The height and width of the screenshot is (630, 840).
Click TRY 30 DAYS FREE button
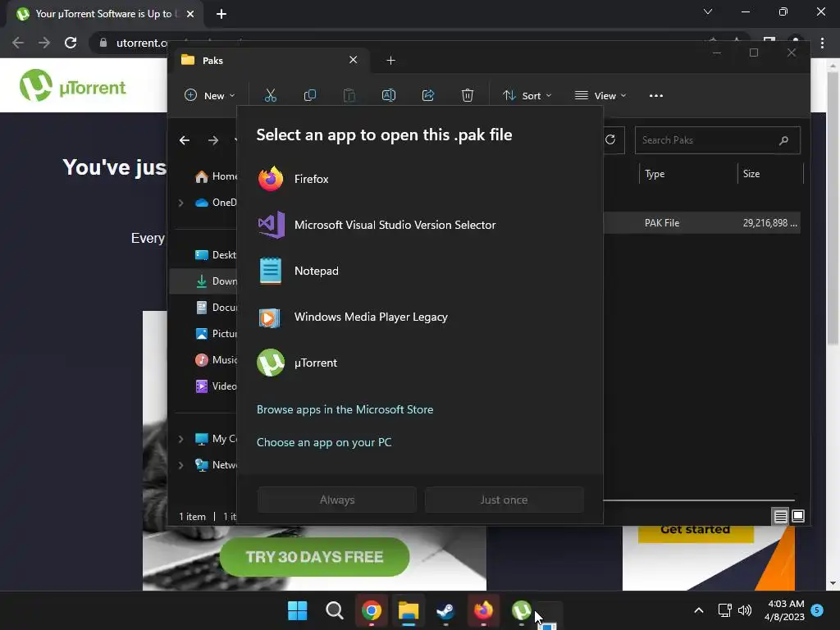point(314,557)
